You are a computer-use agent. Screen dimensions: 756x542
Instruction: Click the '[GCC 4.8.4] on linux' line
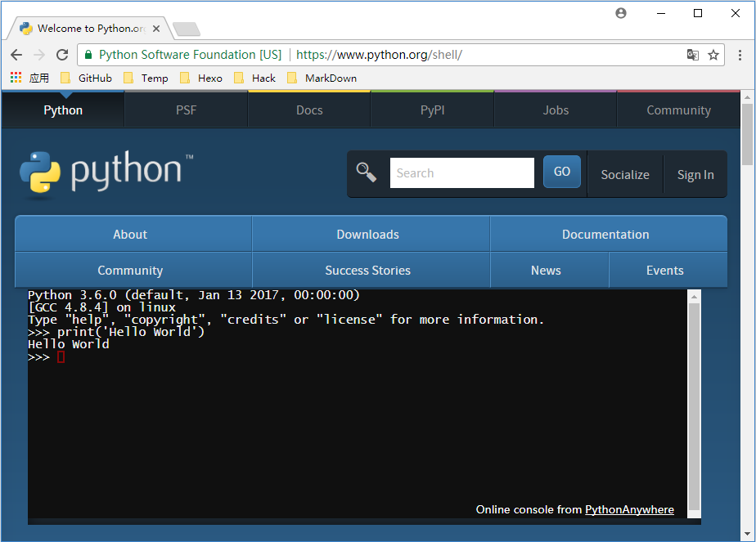pyautogui.click(x=101, y=307)
